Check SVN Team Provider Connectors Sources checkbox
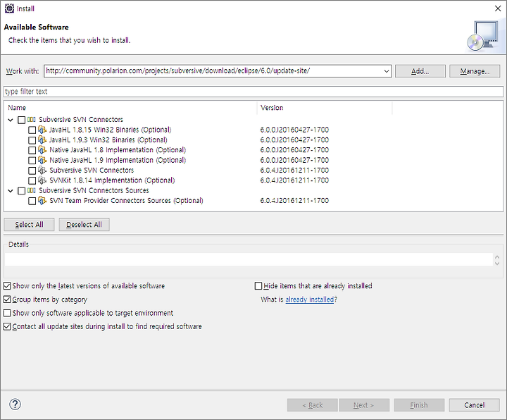Image resolution: width=507 pixels, height=420 pixels. (32, 202)
